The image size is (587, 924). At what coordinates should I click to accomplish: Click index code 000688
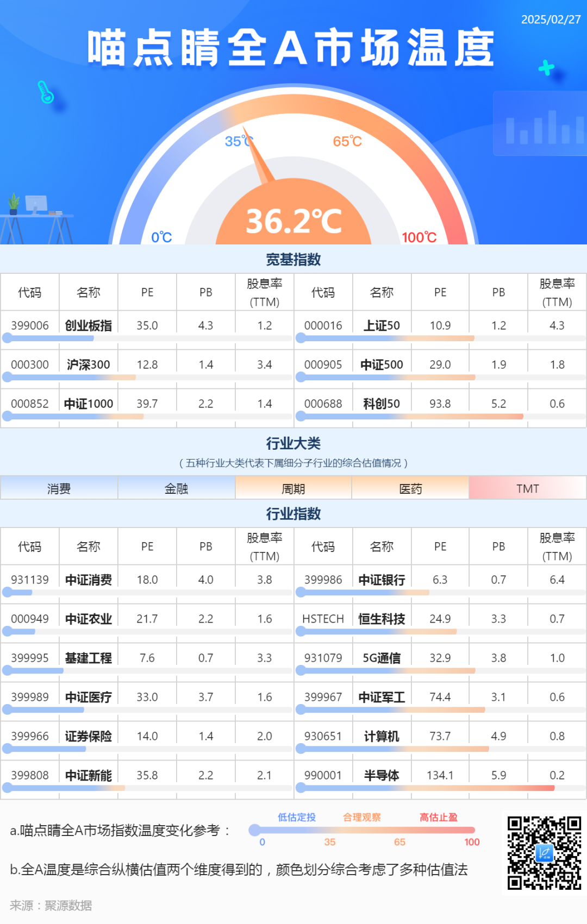tap(323, 404)
